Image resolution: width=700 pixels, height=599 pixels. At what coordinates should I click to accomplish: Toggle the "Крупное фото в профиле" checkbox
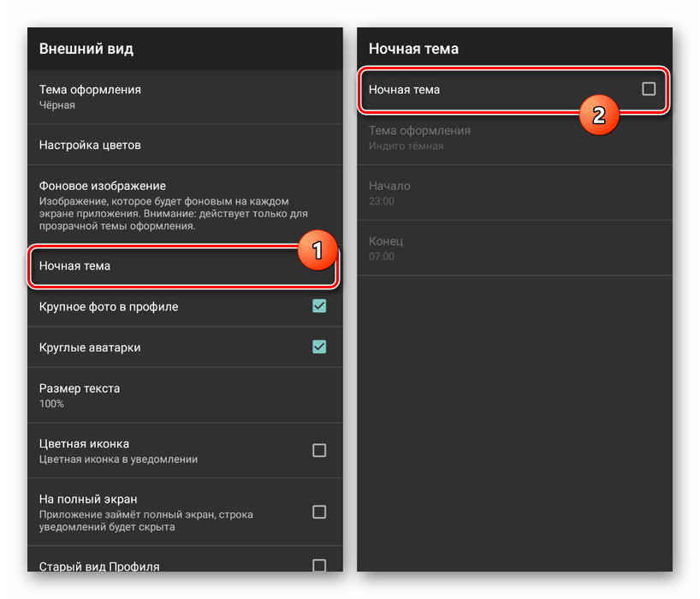click(x=319, y=306)
